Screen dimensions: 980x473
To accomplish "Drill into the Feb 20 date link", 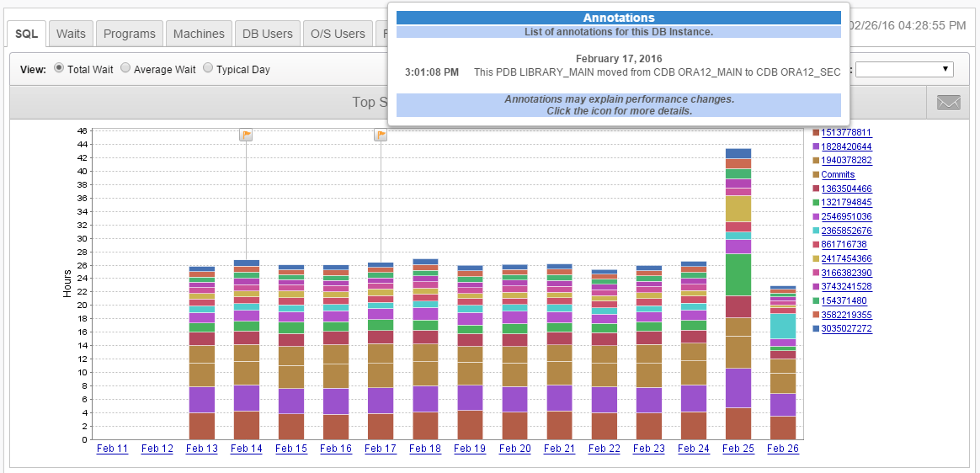I will point(515,449).
